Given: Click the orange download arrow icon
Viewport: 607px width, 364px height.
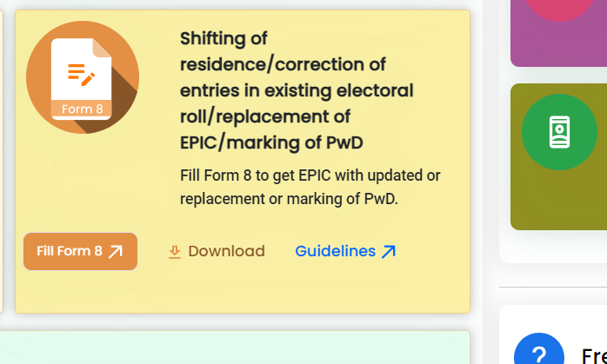Looking at the screenshot, I should (x=175, y=252).
